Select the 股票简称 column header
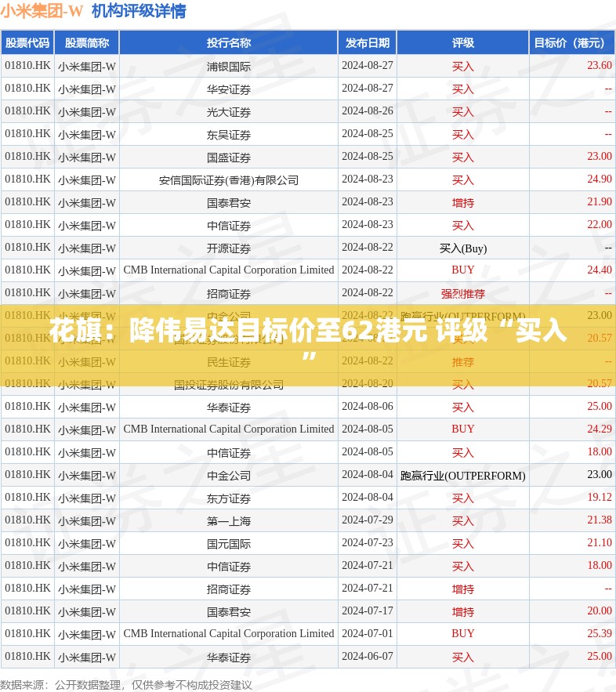This screenshot has width=616, height=692. (87, 43)
